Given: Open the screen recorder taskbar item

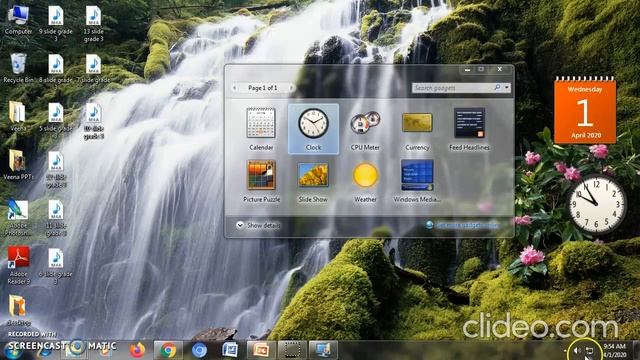Looking at the screenshot, I should tap(292, 350).
